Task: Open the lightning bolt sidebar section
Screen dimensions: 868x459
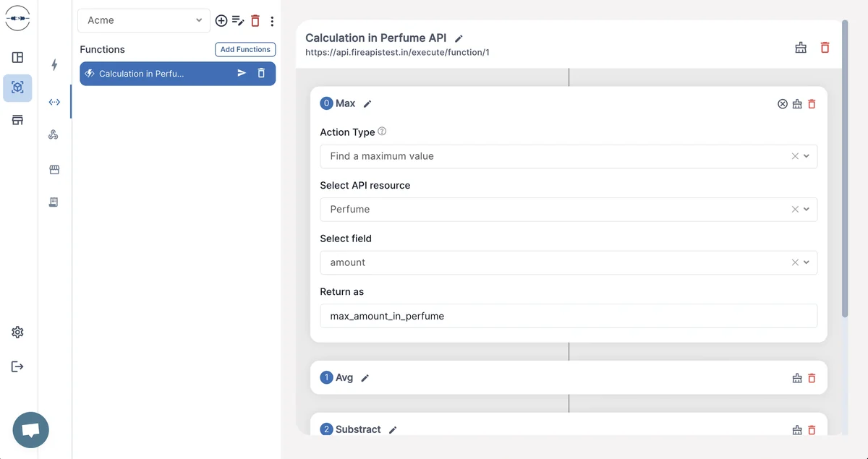Action: point(54,65)
